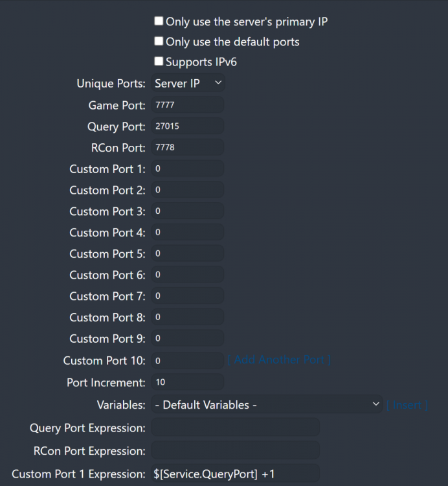Toggle the Supports IPv6 checkbox
This screenshot has width=448, height=486.
pyautogui.click(x=159, y=62)
